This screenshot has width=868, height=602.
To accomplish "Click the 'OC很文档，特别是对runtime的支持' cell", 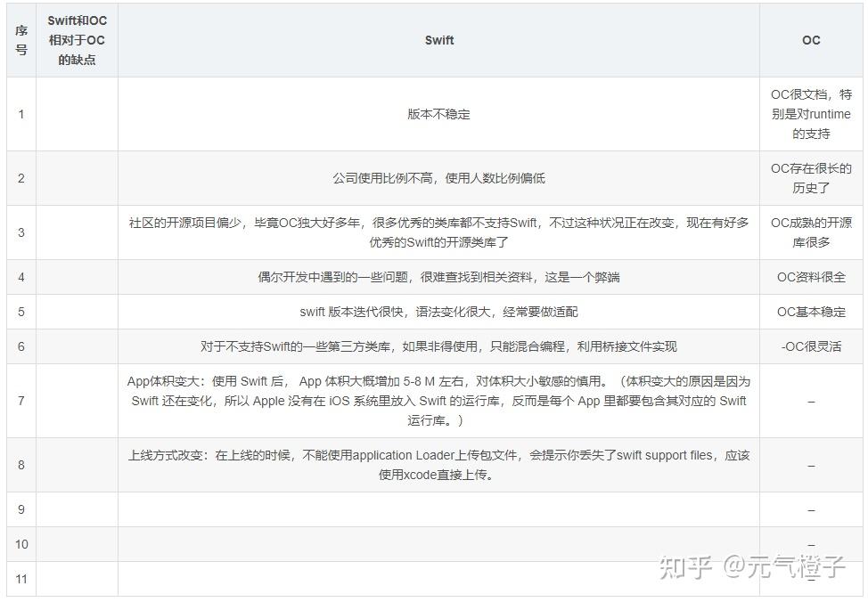I will (x=809, y=114).
